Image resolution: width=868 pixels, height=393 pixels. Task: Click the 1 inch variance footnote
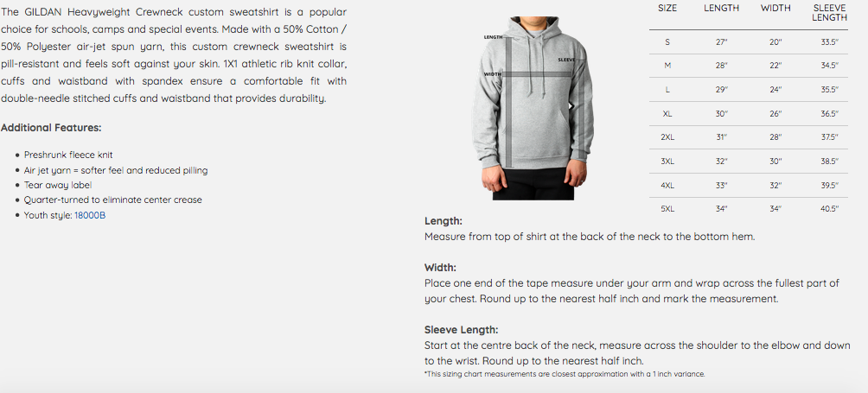pos(565,374)
